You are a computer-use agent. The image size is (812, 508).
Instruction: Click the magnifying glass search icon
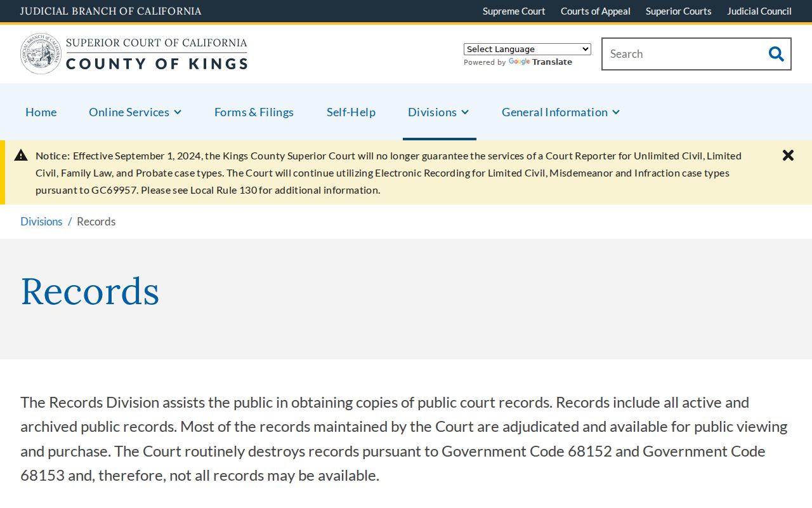click(776, 54)
